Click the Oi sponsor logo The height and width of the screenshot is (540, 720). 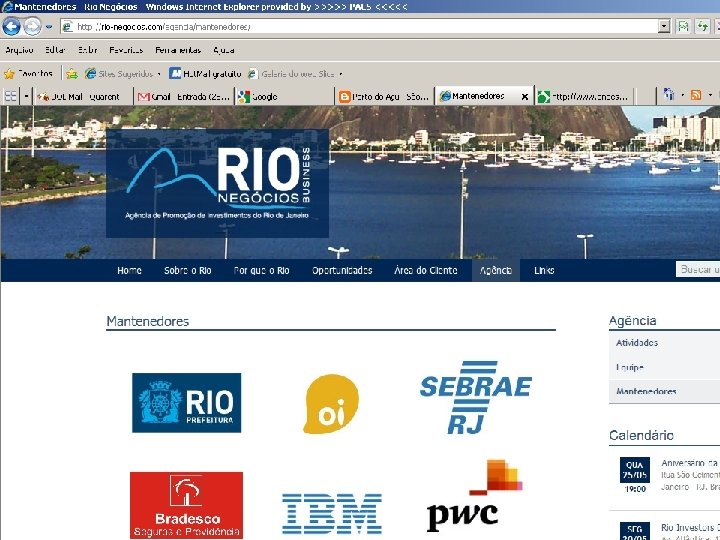pyautogui.click(x=331, y=404)
